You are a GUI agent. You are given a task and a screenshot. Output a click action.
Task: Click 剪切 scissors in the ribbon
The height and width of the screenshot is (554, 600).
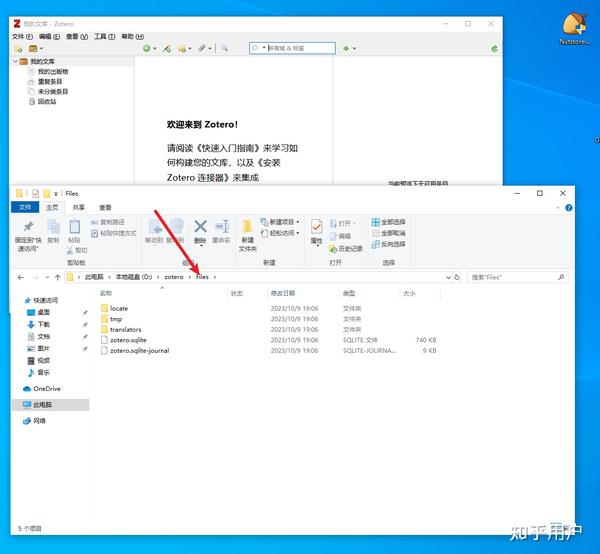(x=77, y=250)
